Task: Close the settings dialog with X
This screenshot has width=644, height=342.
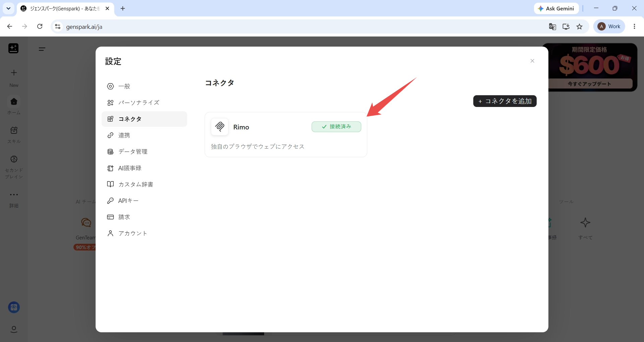Action: [532, 61]
